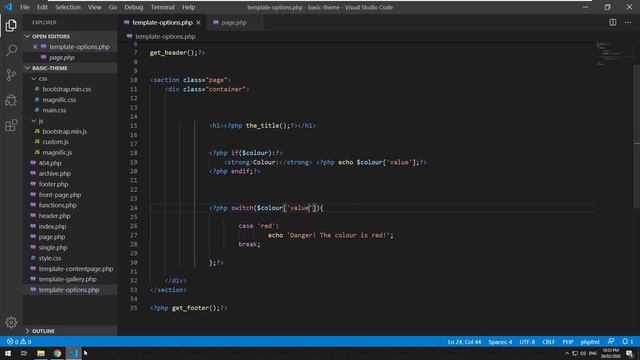Image resolution: width=640 pixels, height=360 pixels.
Task: Open the Edit menu
Action: (42, 7)
